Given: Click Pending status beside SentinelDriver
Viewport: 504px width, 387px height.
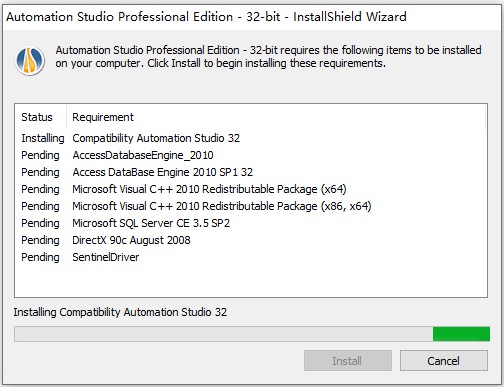Looking at the screenshot, I should 40,257.
